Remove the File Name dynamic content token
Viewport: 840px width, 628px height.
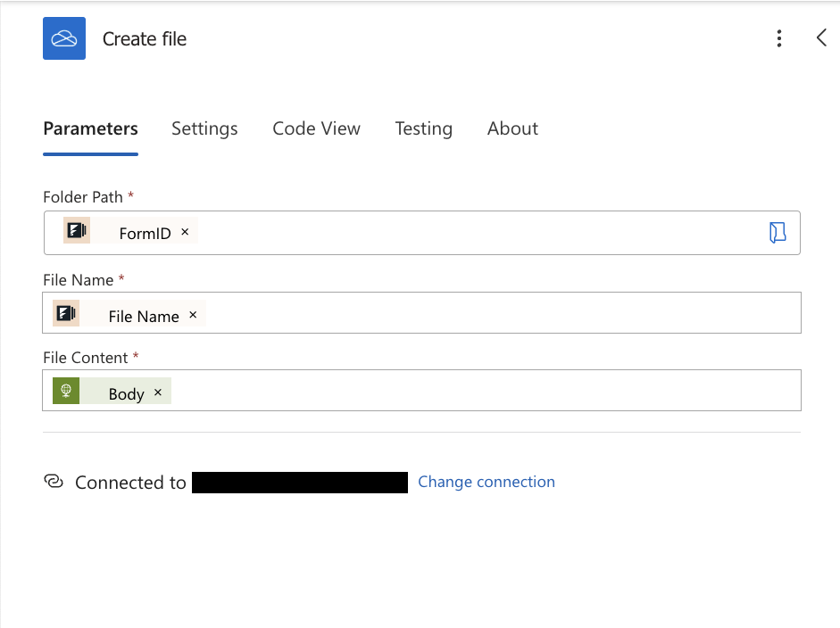[193, 315]
